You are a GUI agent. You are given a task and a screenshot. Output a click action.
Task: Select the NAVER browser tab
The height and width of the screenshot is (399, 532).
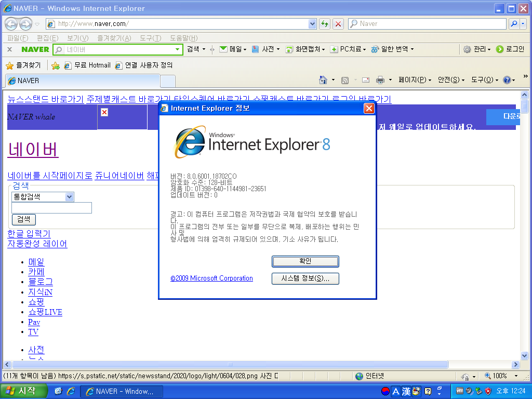pyautogui.click(x=83, y=81)
